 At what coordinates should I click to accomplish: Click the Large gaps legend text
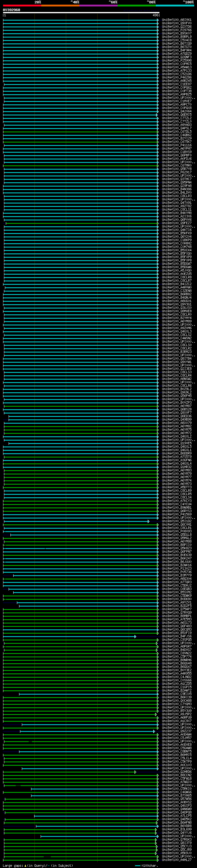[38, 866]
